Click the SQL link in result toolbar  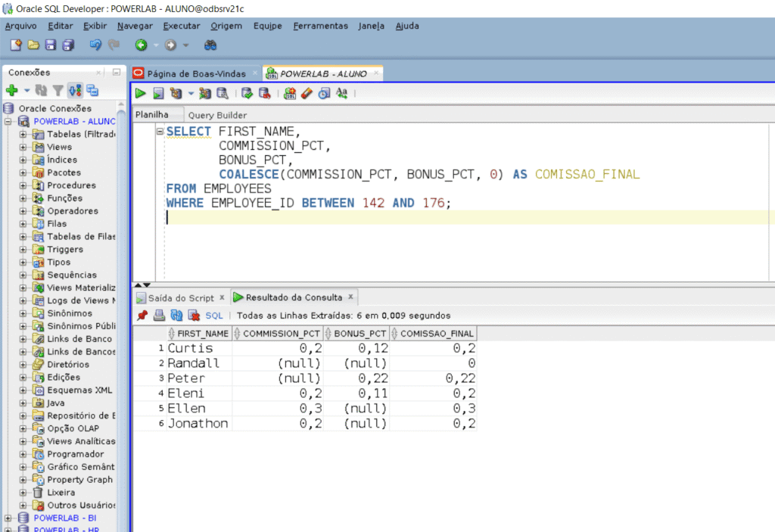(x=214, y=316)
